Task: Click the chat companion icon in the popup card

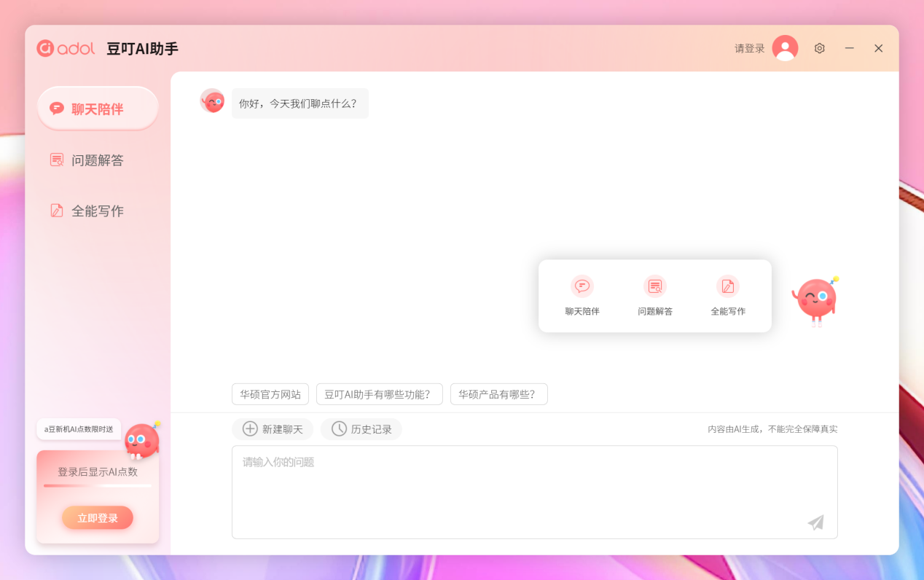Action: point(582,286)
